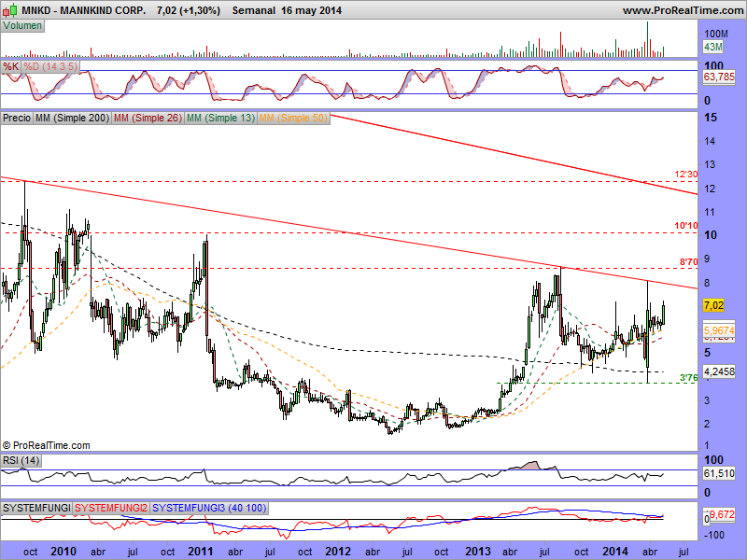Select the Precio label in price panel
Image resolution: width=747 pixels, height=560 pixels.
tap(17, 118)
